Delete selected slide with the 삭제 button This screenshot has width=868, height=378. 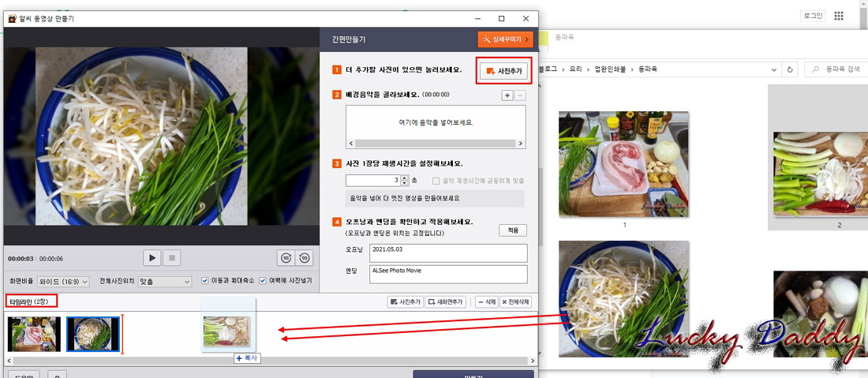tap(487, 302)
